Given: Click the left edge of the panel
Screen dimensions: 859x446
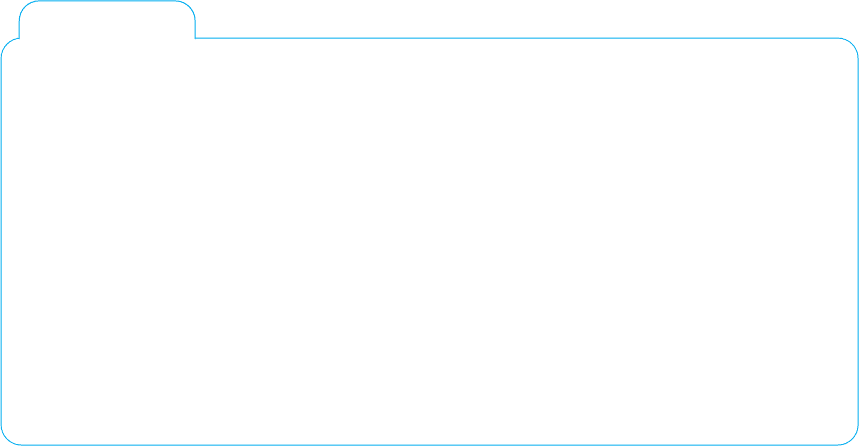Looking at the screenshot, I should click(2, 241).
